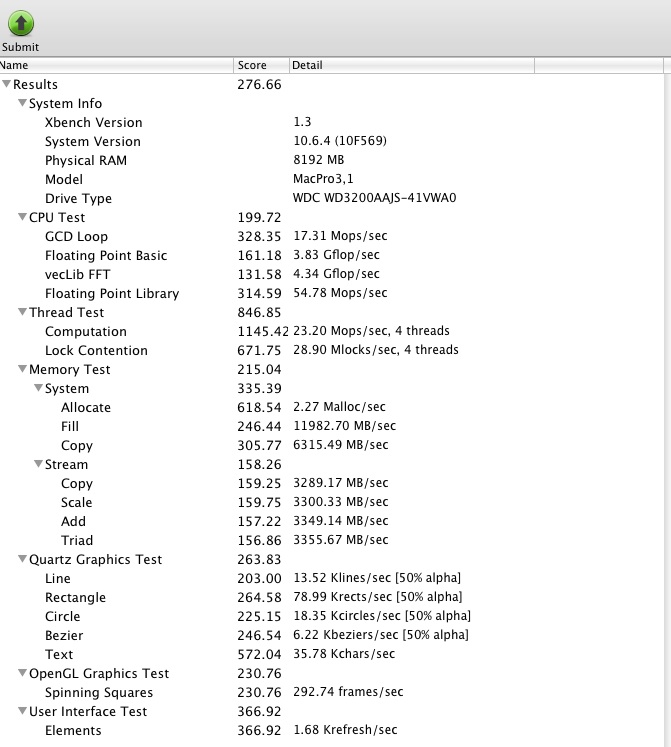Click the 292.74 frames/sec detail
Screen dimensions: 671x747
(348, 692)
